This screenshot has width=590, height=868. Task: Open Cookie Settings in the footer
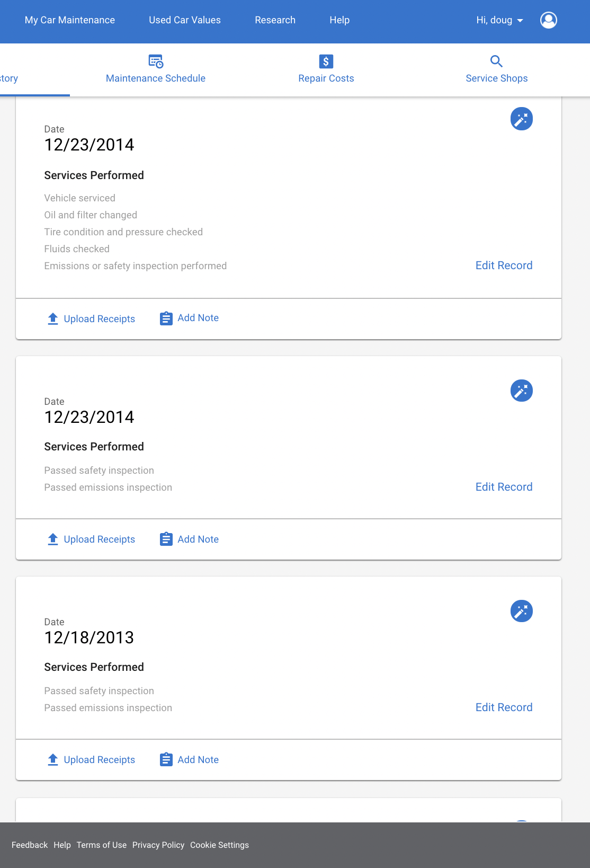(x=219, y=845)
